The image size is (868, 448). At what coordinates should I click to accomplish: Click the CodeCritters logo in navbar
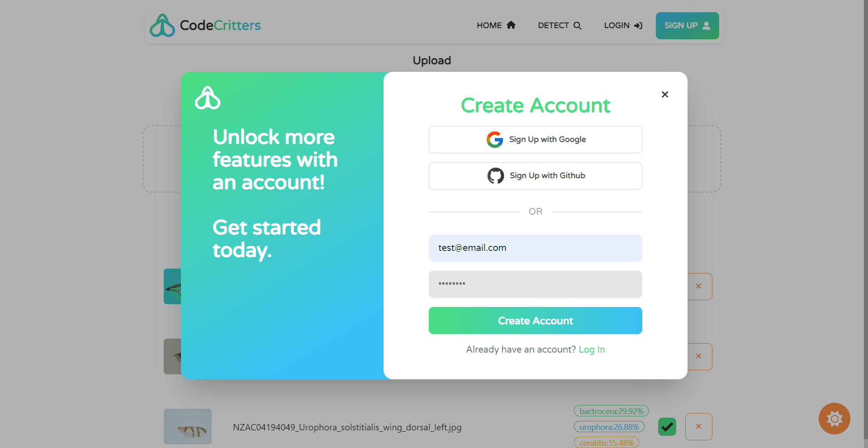click(205, 25)
